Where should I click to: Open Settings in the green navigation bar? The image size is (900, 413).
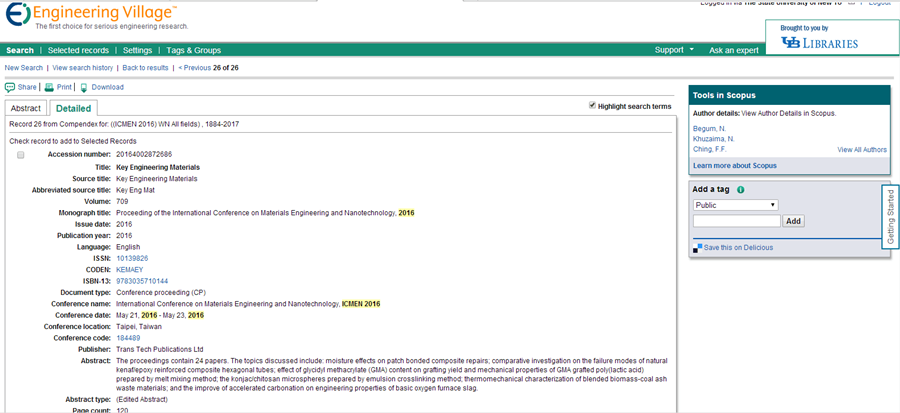point(137,50)
